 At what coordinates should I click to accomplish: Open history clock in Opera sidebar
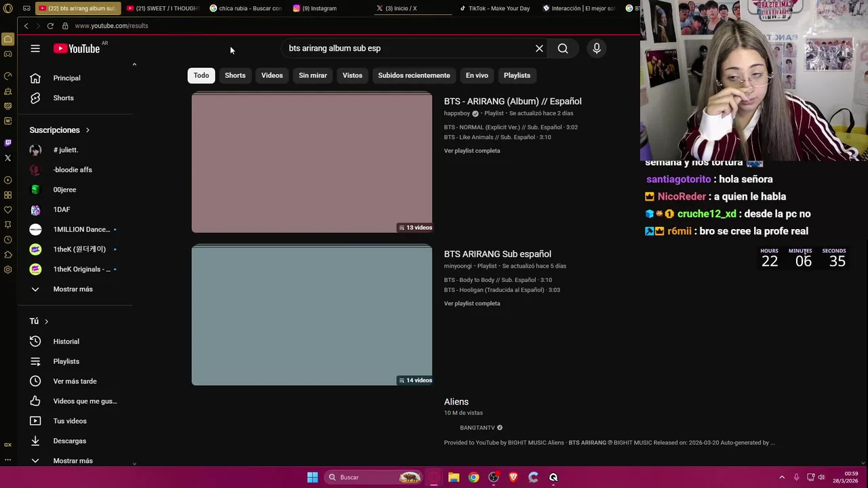pyautogui.click(x=7, y=239)
